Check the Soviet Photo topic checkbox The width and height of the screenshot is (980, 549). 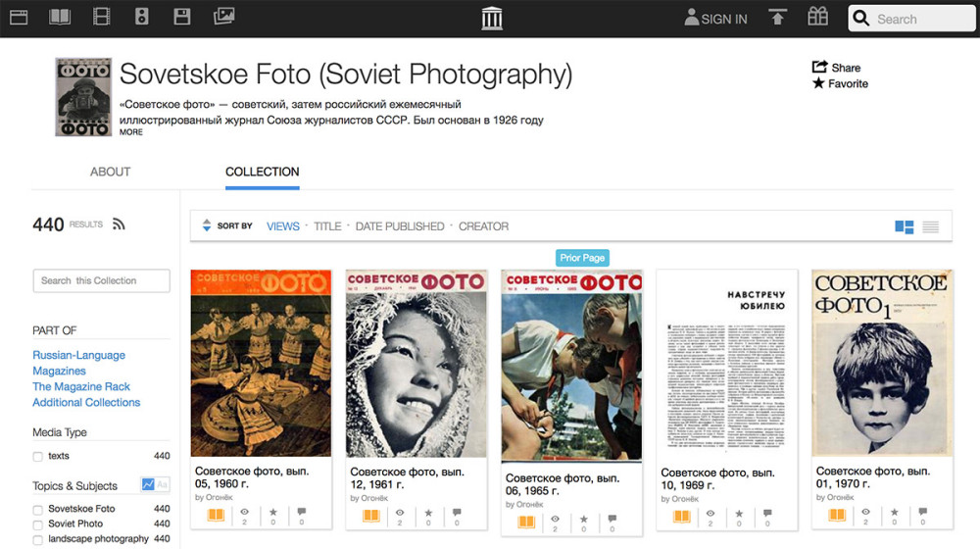click(x=38, y=525)
